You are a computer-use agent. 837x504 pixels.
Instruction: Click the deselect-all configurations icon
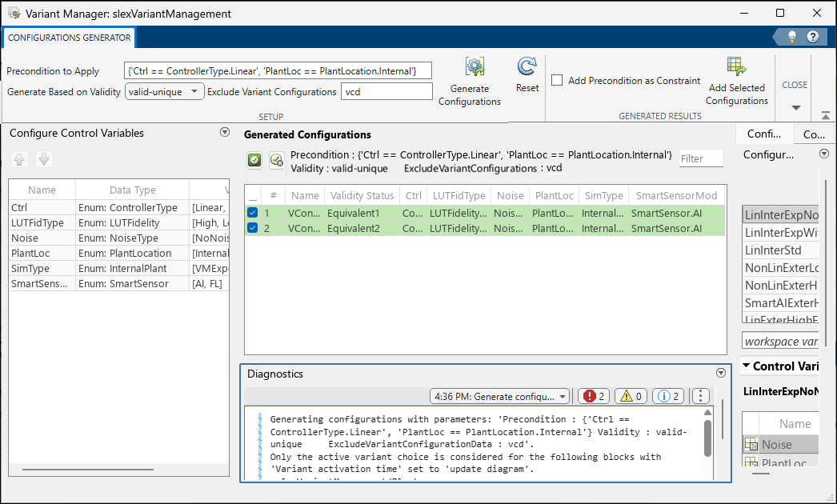pos(277,160)
